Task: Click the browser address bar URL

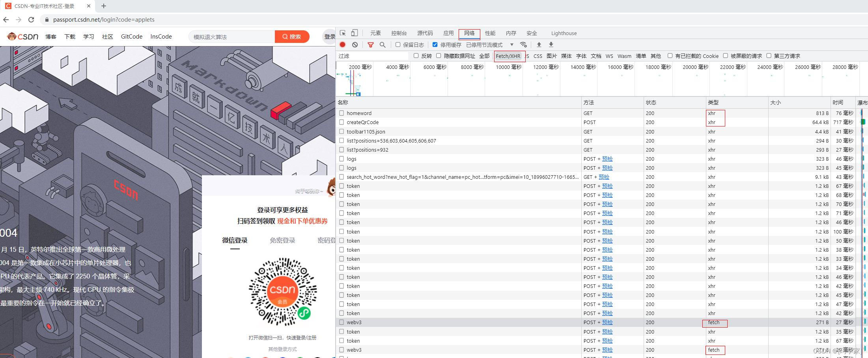Action: pos(104,20)
